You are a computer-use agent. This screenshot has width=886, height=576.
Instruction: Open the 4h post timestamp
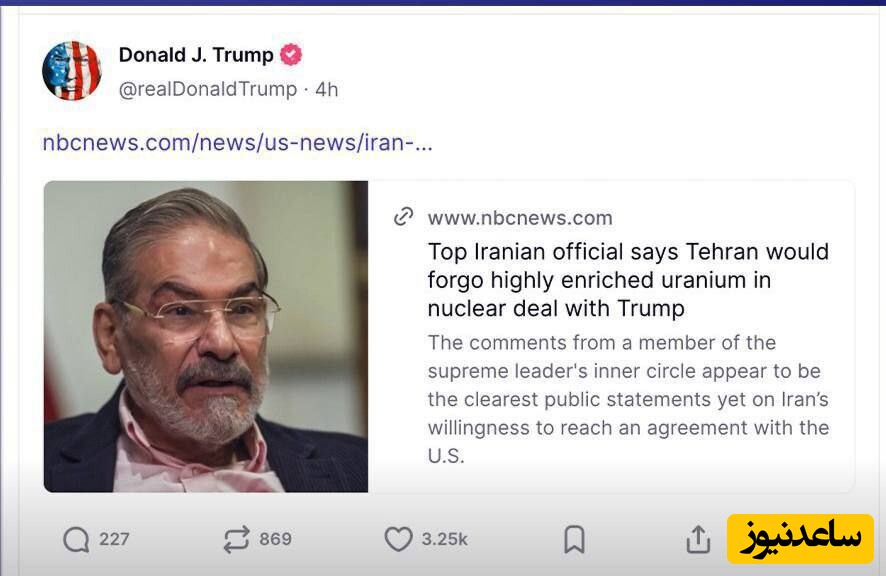click(x=327, y=89)
